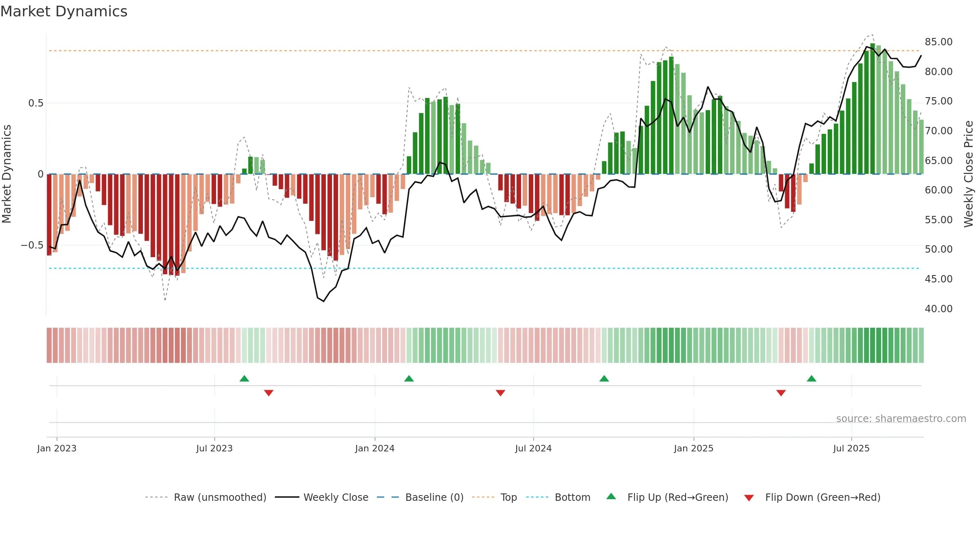Click the red Flip Down triangle in legend

(749, 498)
